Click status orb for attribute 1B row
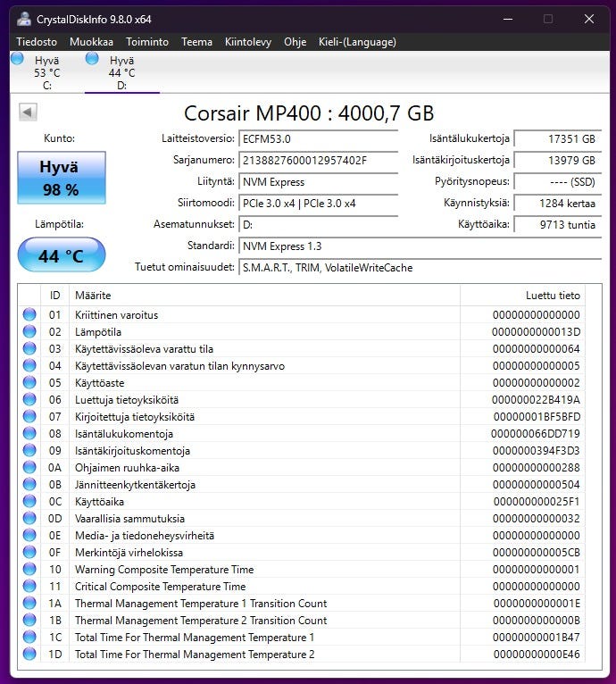 [x=29, y=621]
